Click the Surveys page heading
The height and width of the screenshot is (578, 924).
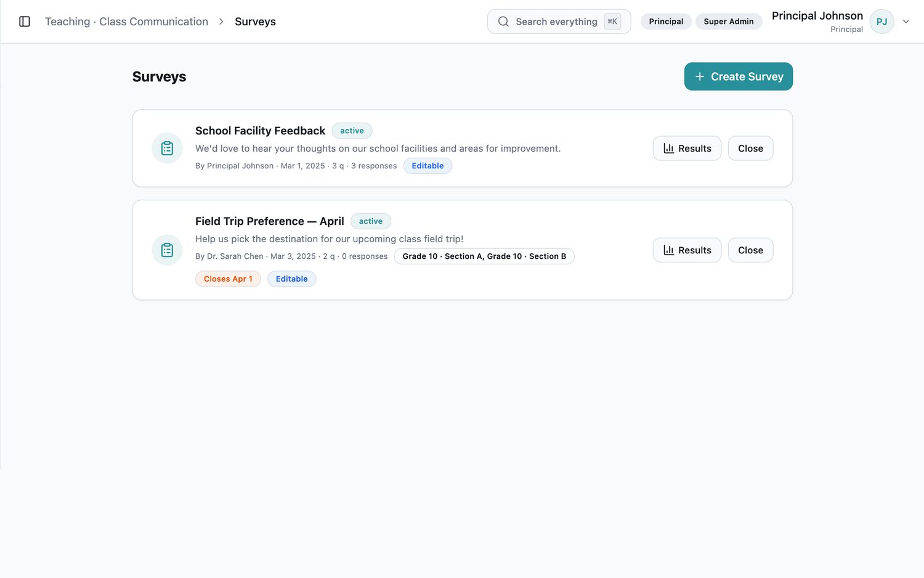[x=159, y=76]
